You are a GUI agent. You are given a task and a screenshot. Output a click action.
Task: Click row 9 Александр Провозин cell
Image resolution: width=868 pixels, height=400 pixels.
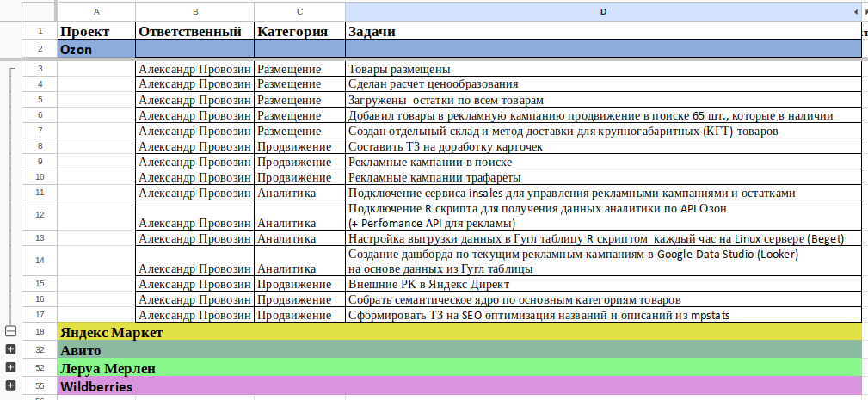click(195, 162)
